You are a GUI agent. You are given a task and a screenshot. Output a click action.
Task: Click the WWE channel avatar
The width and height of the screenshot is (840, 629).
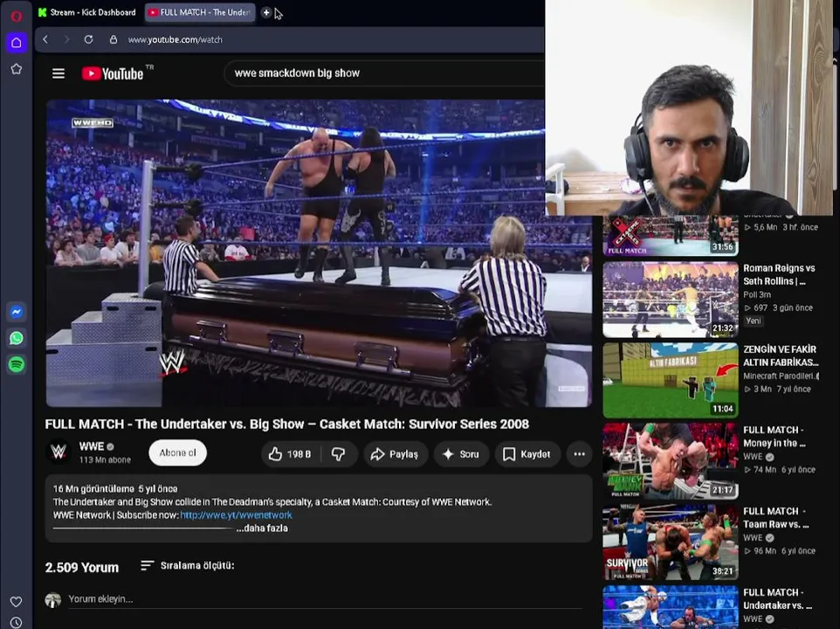pyautogui.click(x=59, y=453)
